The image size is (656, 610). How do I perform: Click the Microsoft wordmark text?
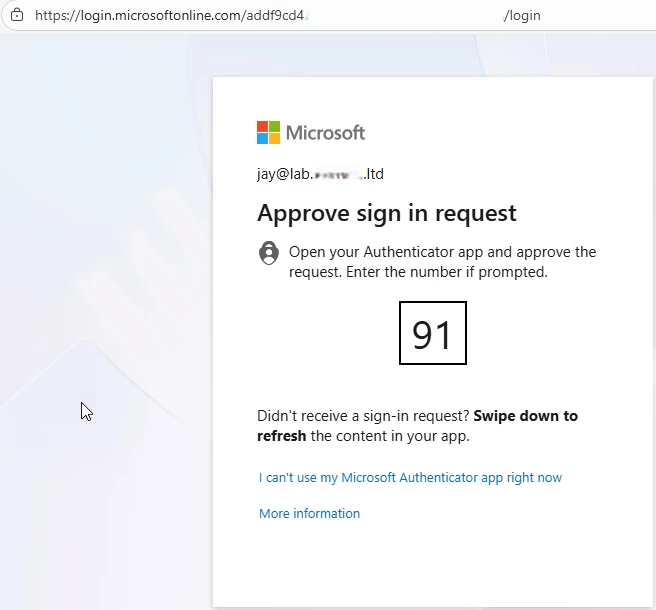coord(325,133)
